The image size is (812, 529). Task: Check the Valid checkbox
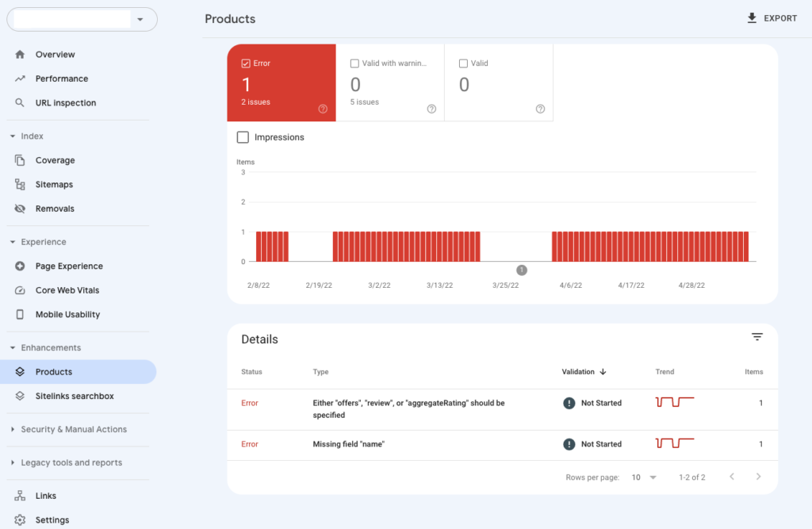coord(463,63)
